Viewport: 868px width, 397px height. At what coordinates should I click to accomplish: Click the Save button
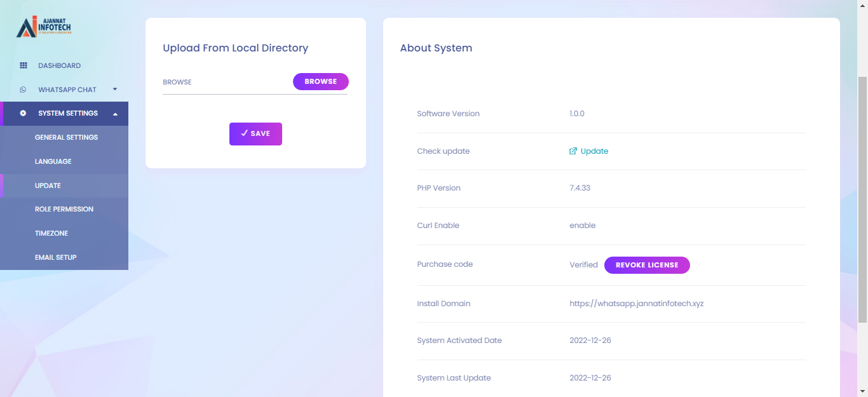pos(255,134)
